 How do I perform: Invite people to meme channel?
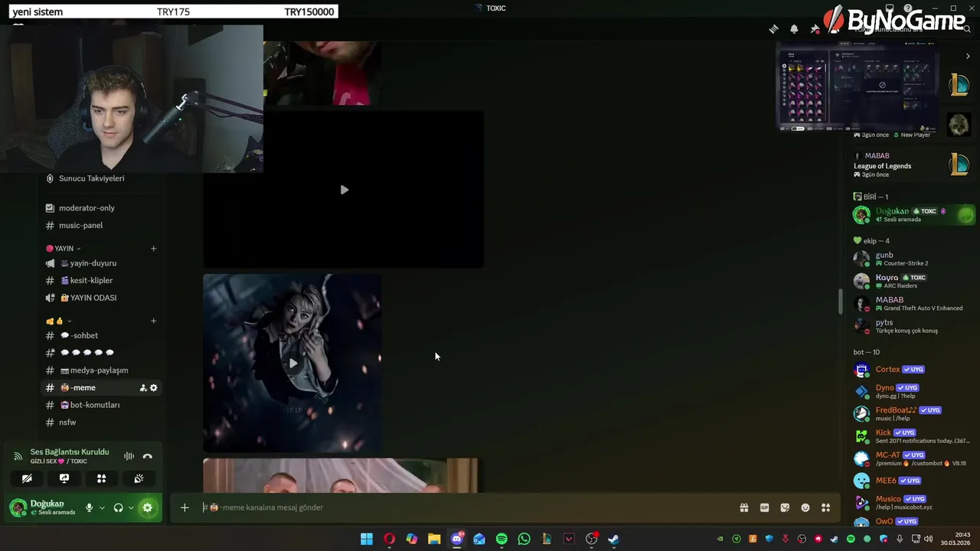click(x=143, y=388)
